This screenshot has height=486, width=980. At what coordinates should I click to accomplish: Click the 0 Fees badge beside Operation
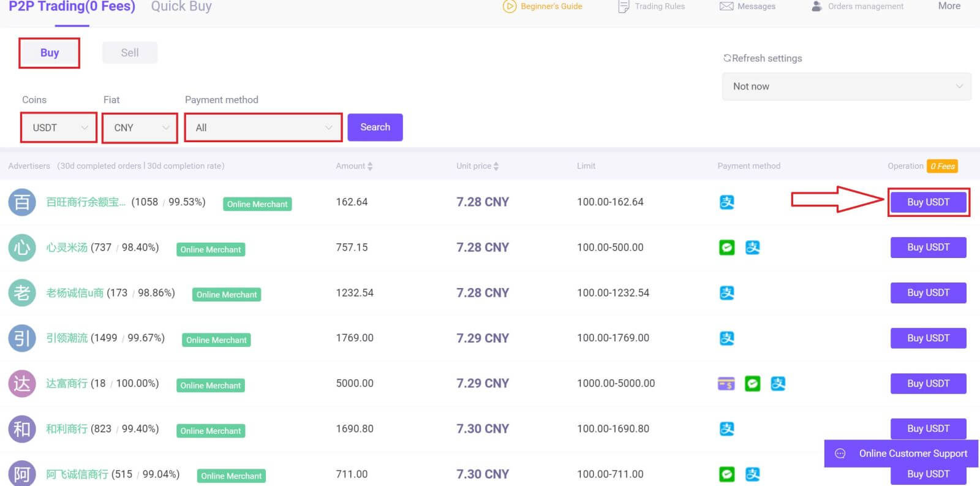[943, 166]
